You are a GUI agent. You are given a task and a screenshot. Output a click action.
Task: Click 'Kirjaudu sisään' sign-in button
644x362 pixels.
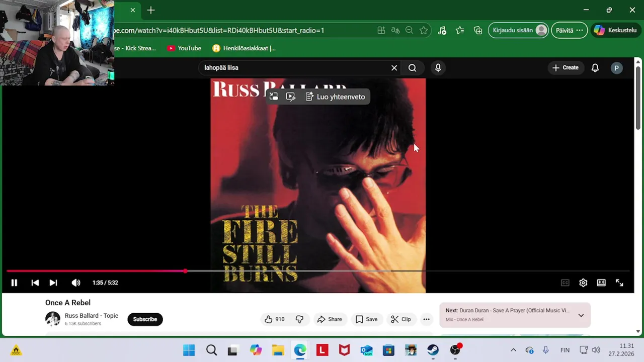click(x=518, y=30)
